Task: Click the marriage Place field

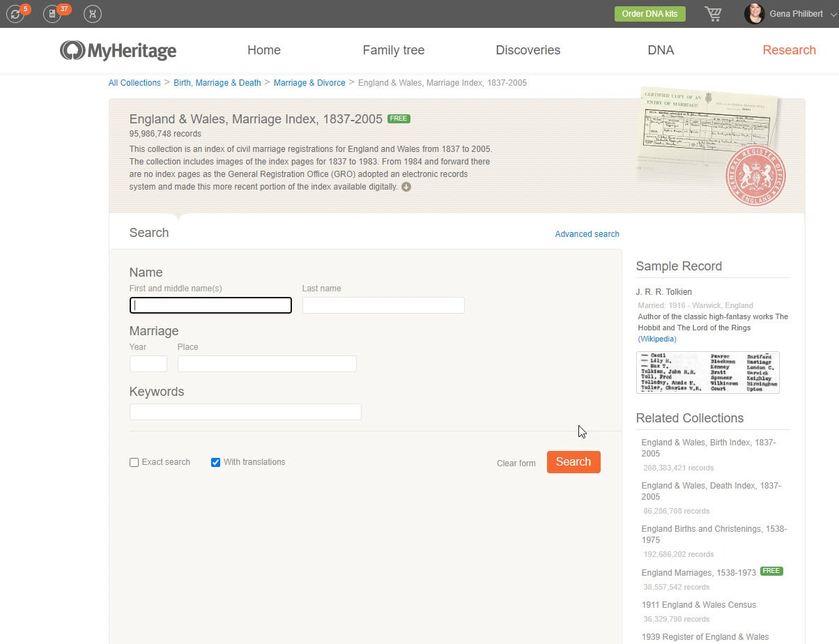Action: [267, 364]
